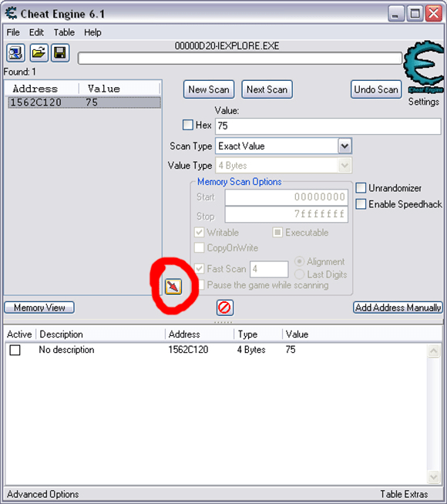Screen dimensions: 447x504
Task: Enable Speedhack checkbox
Action: (361, 204)
